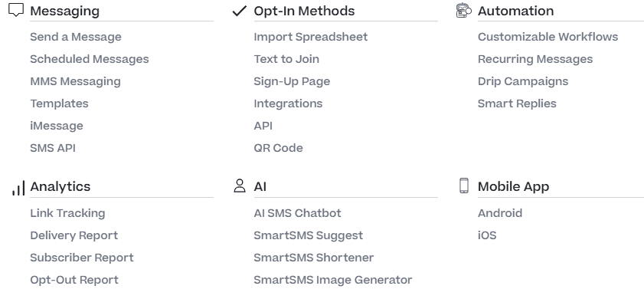The height and width of the screenshot is (299, 644).
Task: Go to Drip Campaigns
Action: 523,81
